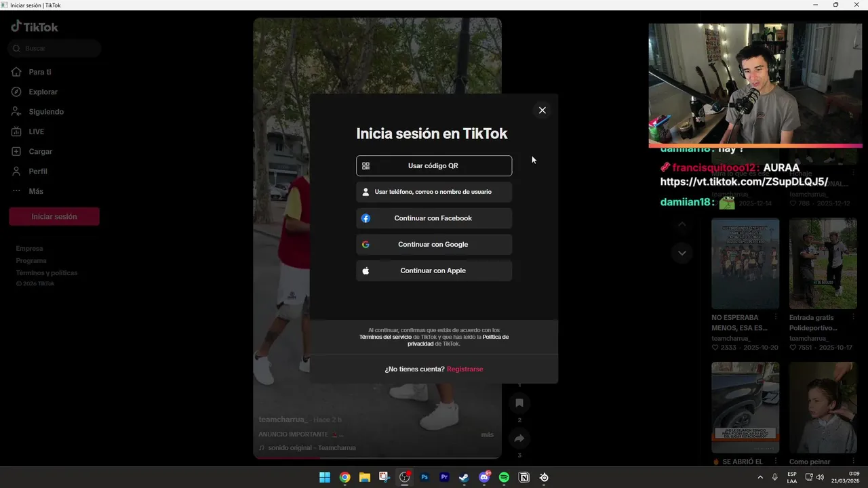Click '2333 · 2025-10-20' likes text
The height and width of the screenshot is (488, 868).
[x=745, y=348]
